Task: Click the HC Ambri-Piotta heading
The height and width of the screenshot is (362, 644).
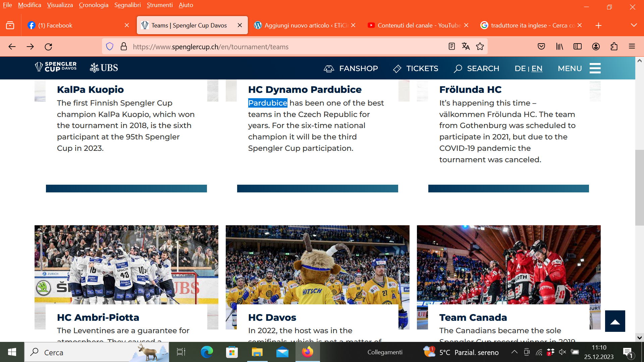Action: tap(98, 317)
